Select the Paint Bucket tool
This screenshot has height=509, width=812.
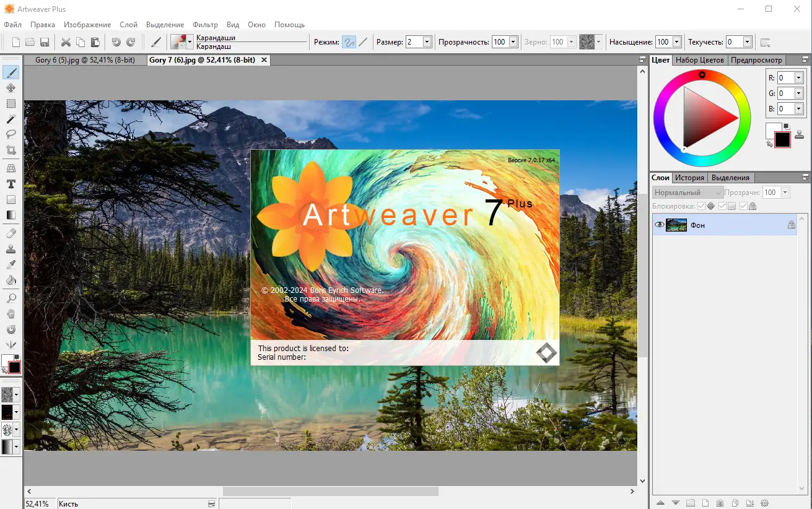[x=11, y=280]
